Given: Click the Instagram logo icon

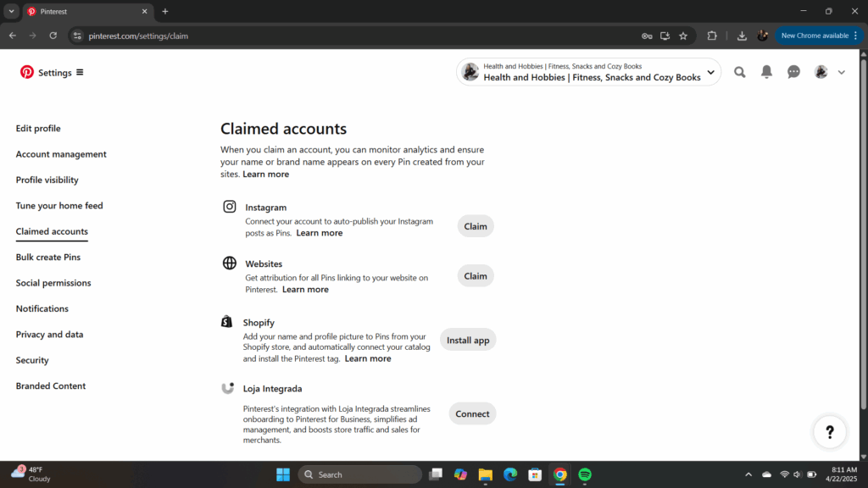Looking at the screenshot, I should point(229,207).
